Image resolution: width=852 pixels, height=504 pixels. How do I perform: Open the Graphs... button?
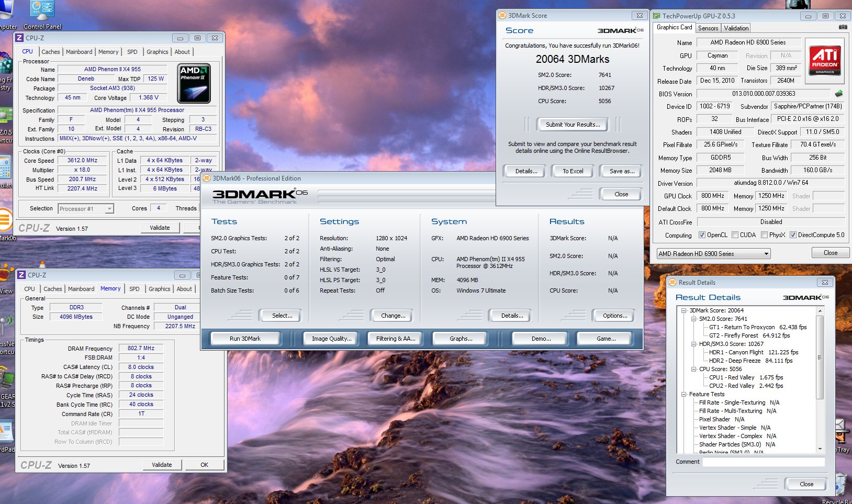coord(461,339)
